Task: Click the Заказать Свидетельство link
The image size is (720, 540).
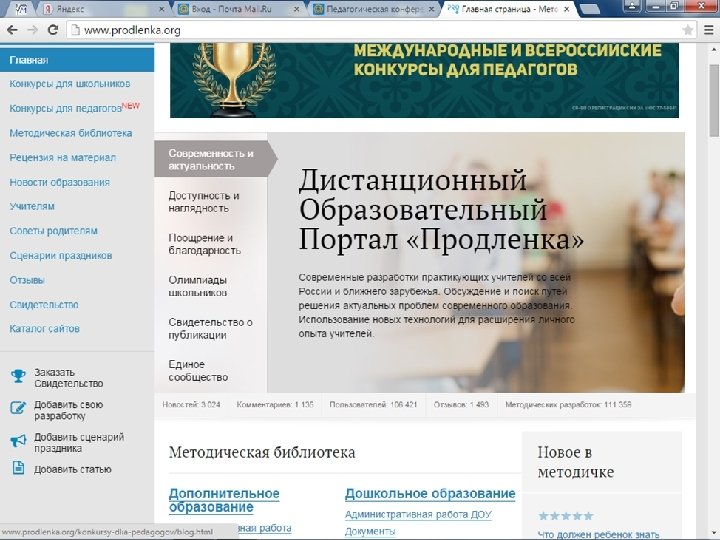Action: pyautogui.click(x=68, y=378)
